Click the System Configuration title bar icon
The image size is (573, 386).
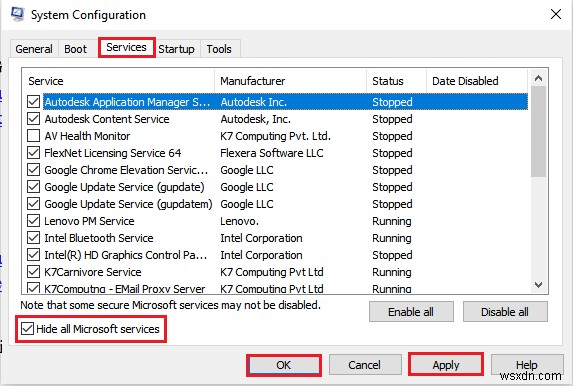click(17, 14)
